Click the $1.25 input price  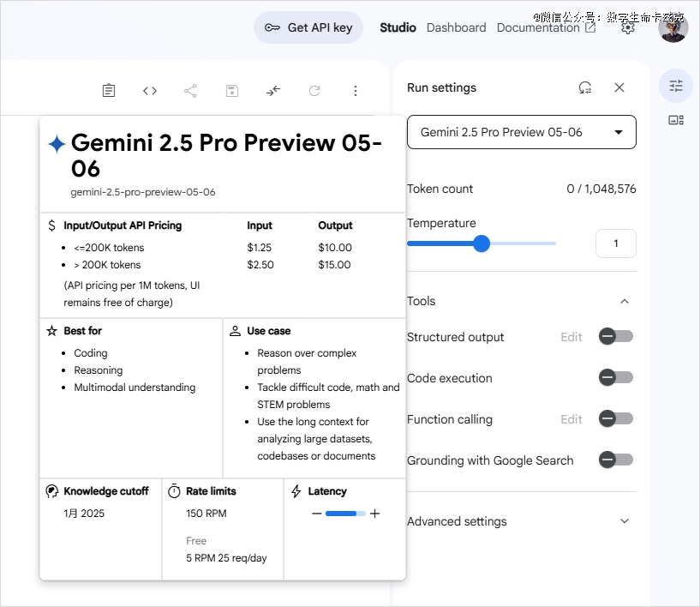[260, 248]
